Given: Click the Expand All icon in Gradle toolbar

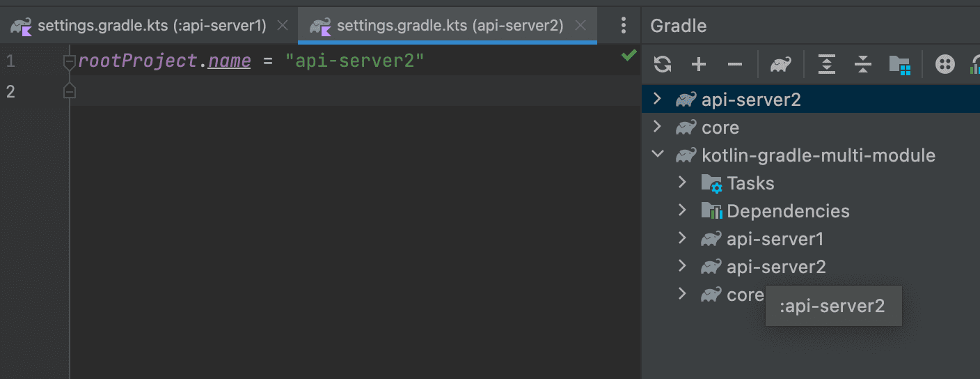Looking at the screenshot, I should click(x=826, y=65).
